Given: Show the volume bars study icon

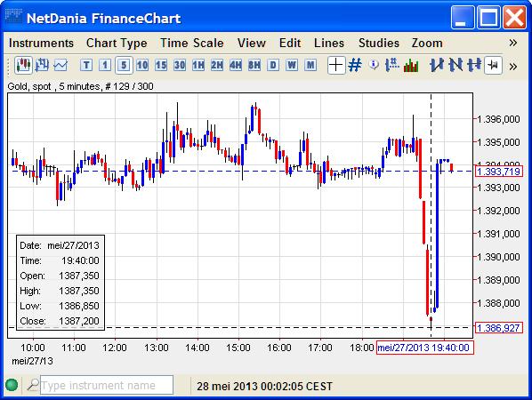Looking at the screenshot, I should [x=411, y=65].
